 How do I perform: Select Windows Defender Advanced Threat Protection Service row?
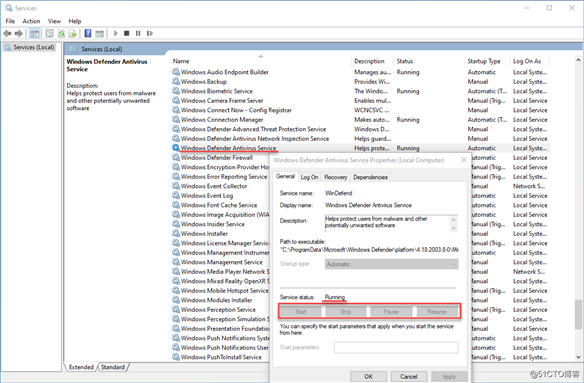point(361,129)
